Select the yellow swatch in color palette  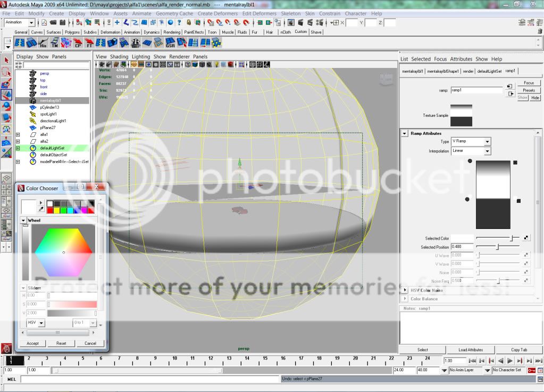click(58, 210)
